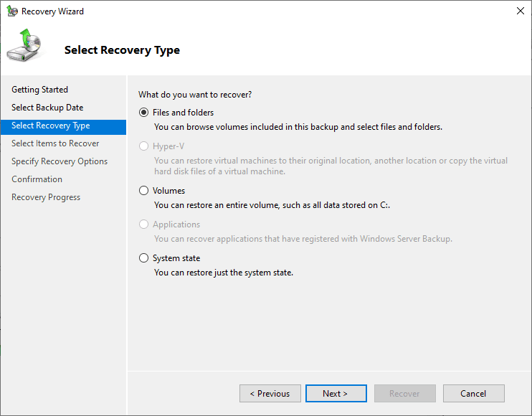Click the large recovery drive header icon

tap(25, 47)
